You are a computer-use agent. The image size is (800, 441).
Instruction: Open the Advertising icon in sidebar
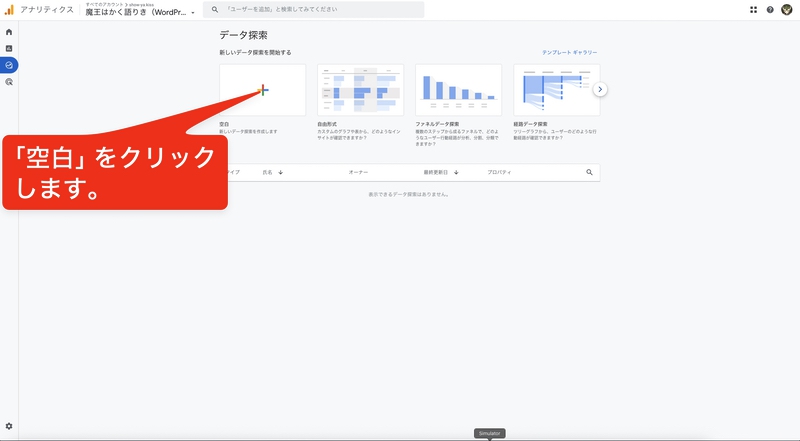point(9,82)
